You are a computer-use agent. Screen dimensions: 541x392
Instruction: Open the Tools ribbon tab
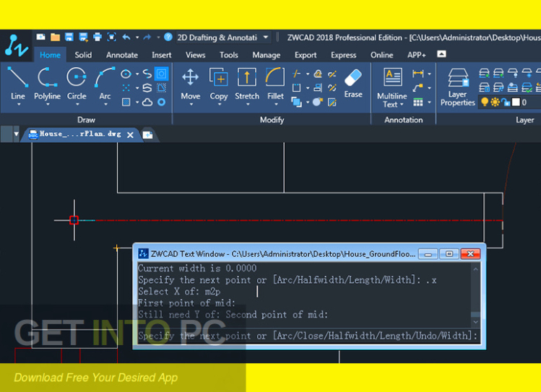pyautogui.click(x=229, y=55)
